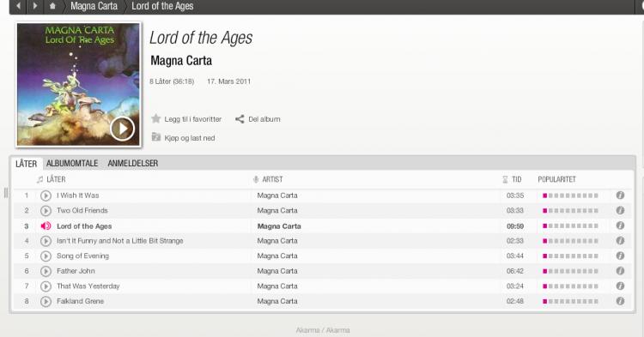
Task: Click popularity bar of Song of Evening
Action: (570, 256)
